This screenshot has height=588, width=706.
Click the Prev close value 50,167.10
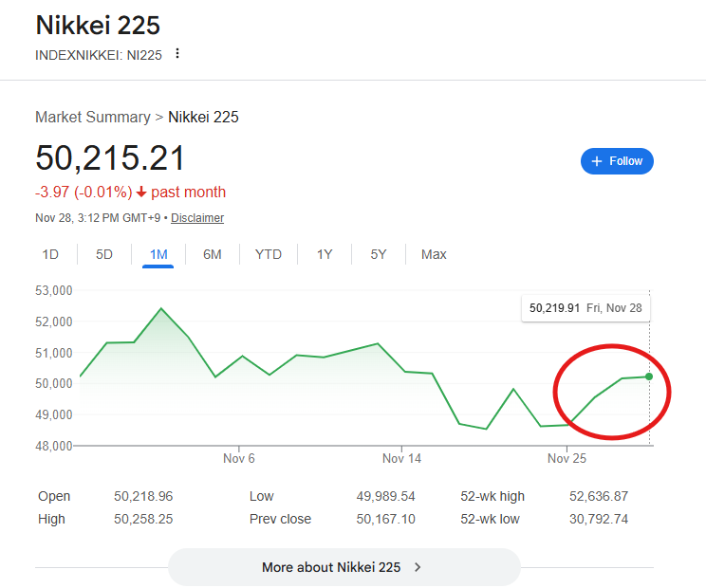385,519
